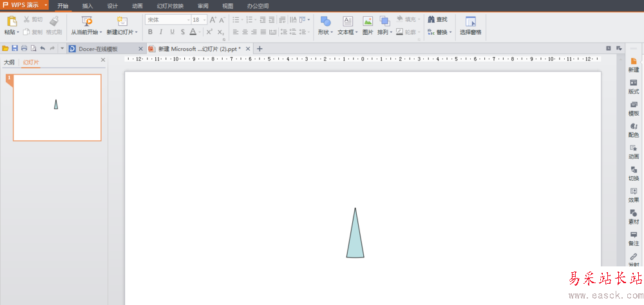Increase font size with A+ icon
The width and height of the screenshot is (644, 305).
213,20
